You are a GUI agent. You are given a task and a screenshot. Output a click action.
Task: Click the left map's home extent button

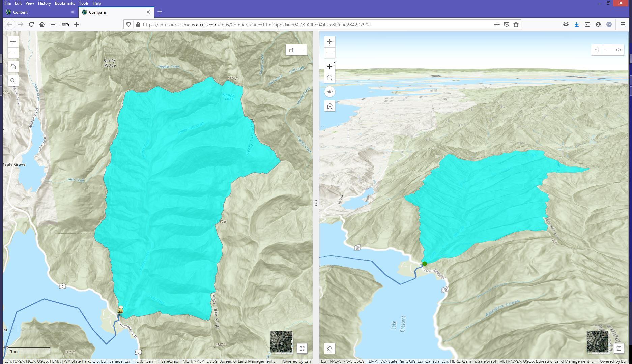13,67
